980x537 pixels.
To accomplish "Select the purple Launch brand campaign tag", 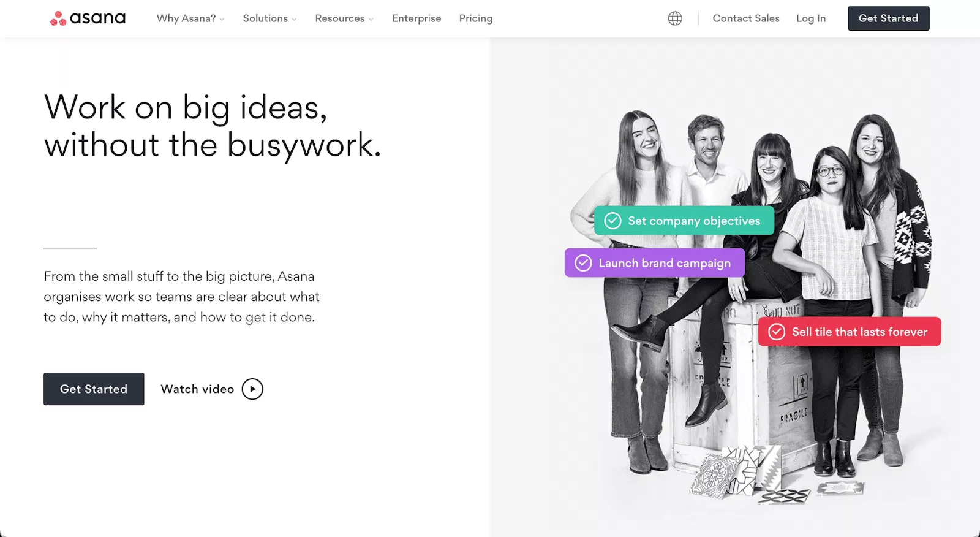I will 665,263.
